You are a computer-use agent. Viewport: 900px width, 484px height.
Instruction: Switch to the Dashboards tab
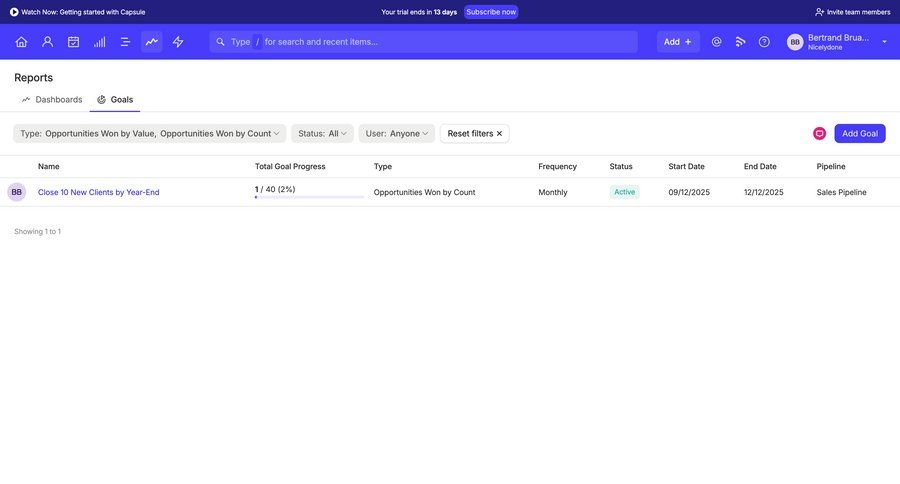52,99
